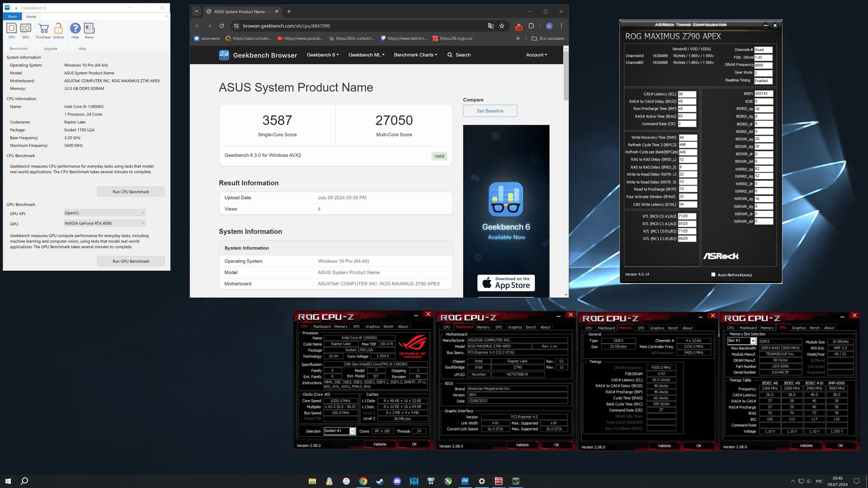868x488 pixels.
Task: Switch to About tab in CPU-Z SPD window
Action: [829, 328]
